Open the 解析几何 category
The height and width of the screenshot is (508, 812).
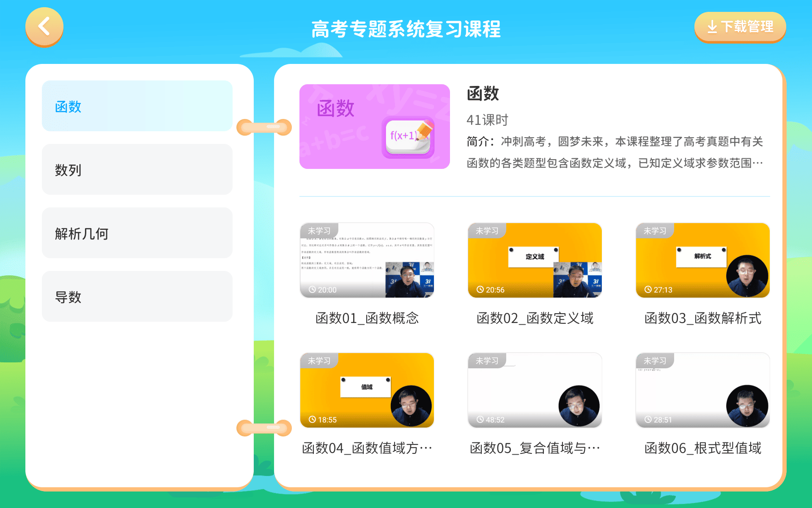point(137,233)
